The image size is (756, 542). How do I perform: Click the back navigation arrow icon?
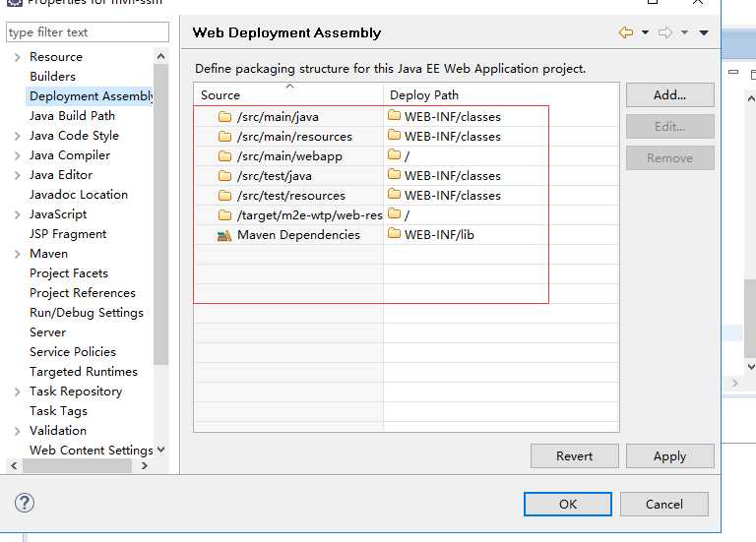(626, 32)
